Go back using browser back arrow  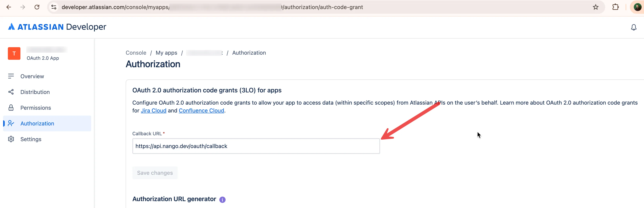[9, 7]
